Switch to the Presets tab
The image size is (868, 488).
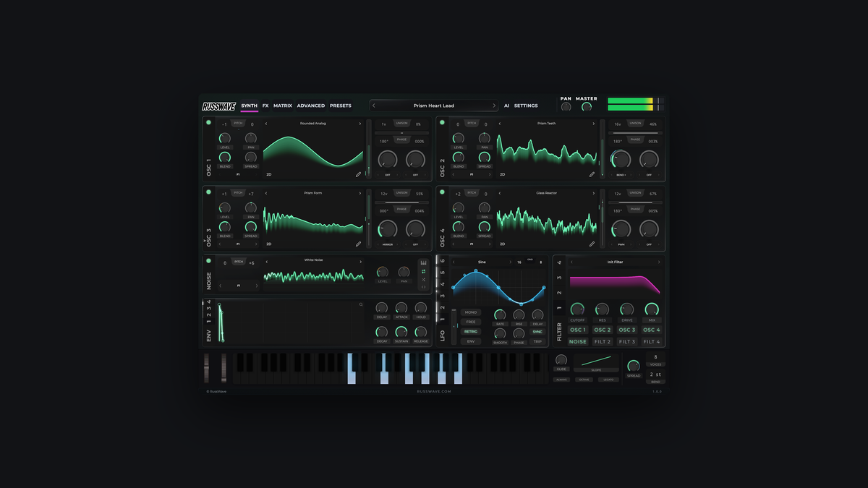(x=341, y=106)
